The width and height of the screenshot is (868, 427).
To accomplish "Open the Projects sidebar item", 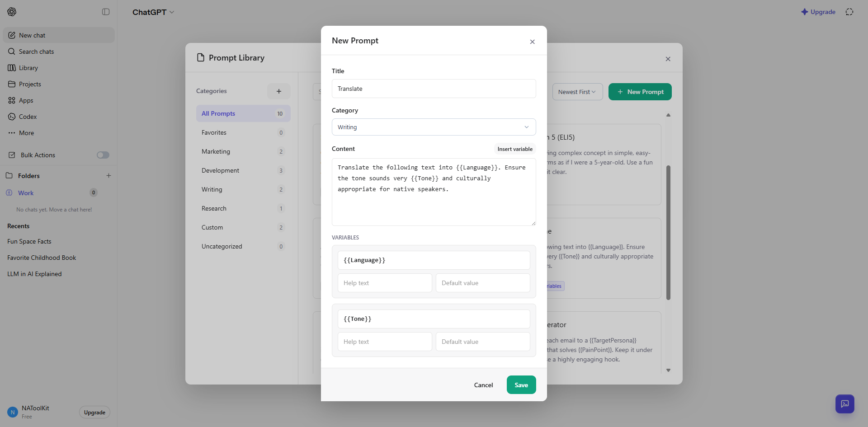I will tap(59, 84).
